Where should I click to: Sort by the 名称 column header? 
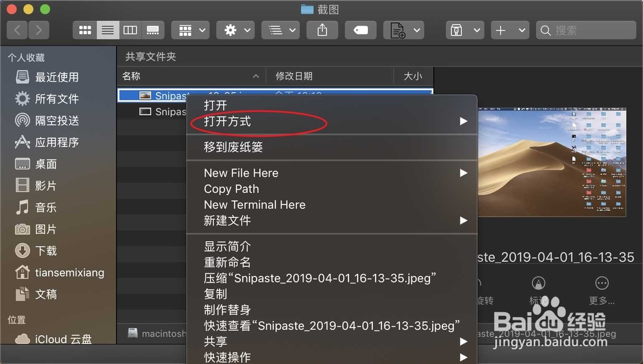[x=192, y=76]
